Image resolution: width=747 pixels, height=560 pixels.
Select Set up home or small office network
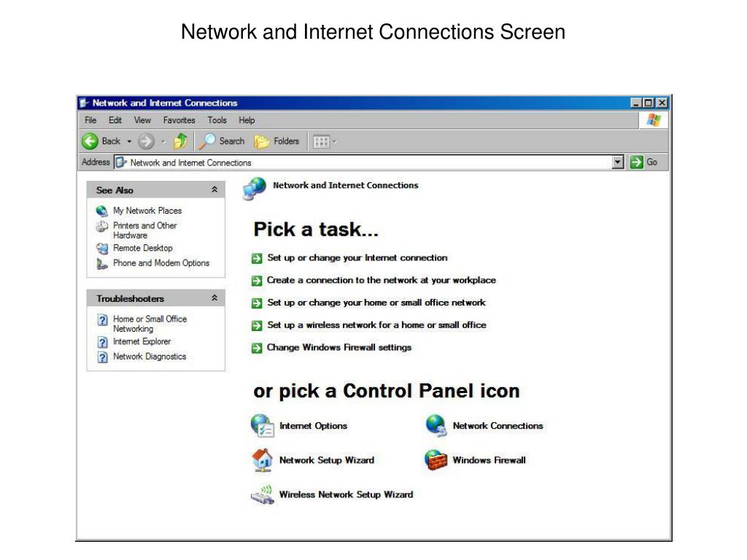(x=376, y=303)
